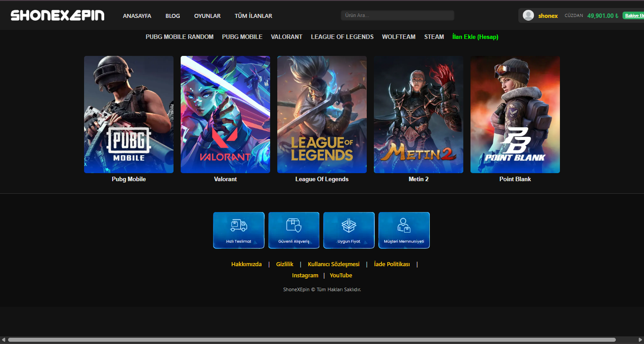
Task: Click the Point Blank caption text
Action: click(515, 179)
